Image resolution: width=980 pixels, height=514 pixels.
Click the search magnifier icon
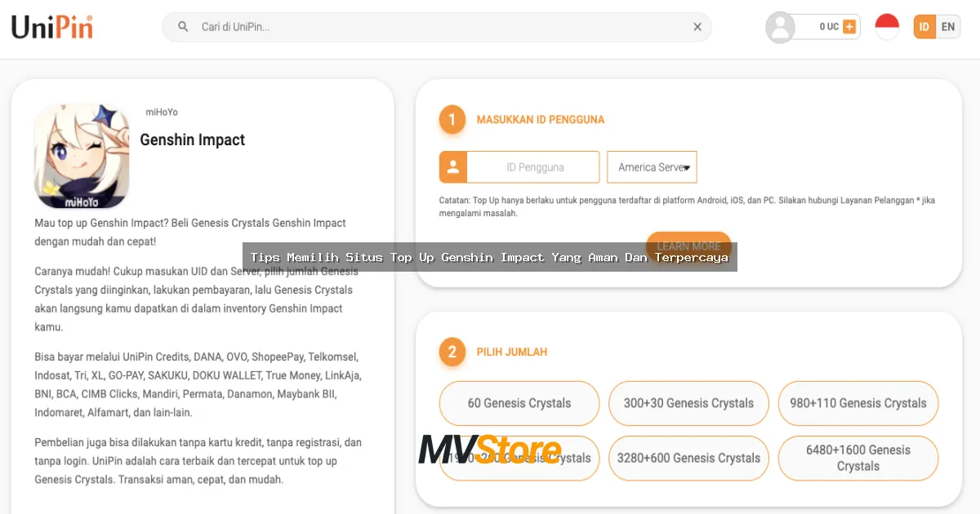[181, 26]
